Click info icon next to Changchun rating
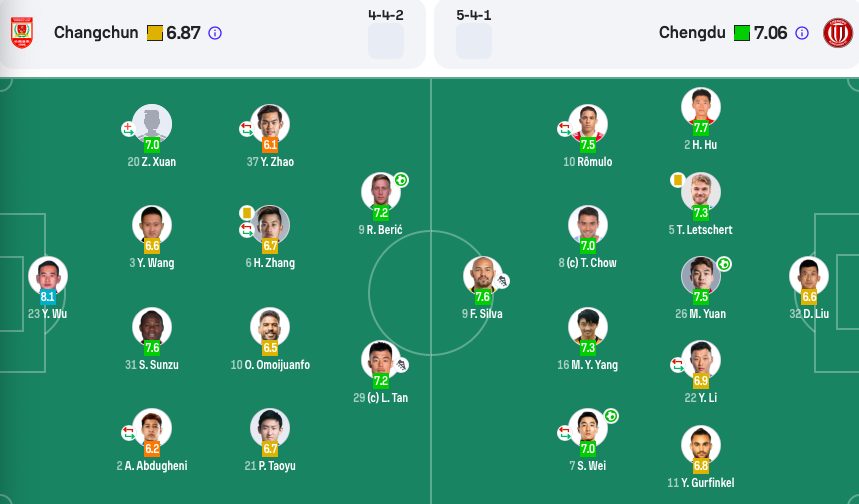The width and height of the screenshot is (859, 504). click(x=215, y=33)
